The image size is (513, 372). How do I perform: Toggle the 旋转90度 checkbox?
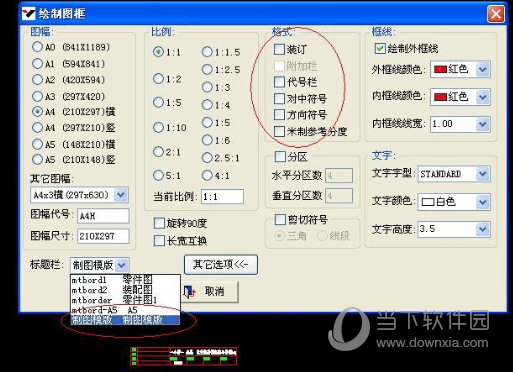(159, 223)
